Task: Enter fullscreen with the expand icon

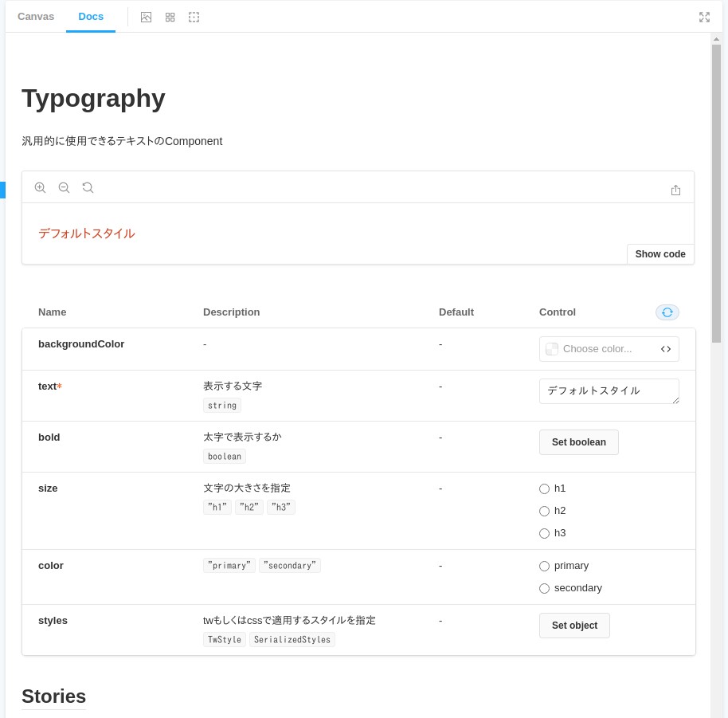Action: coord(704,18)
